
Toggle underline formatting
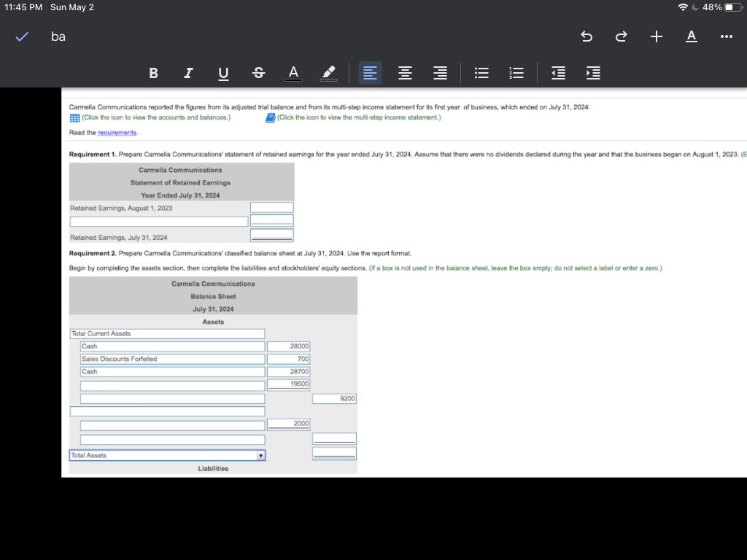pos(223,74)
